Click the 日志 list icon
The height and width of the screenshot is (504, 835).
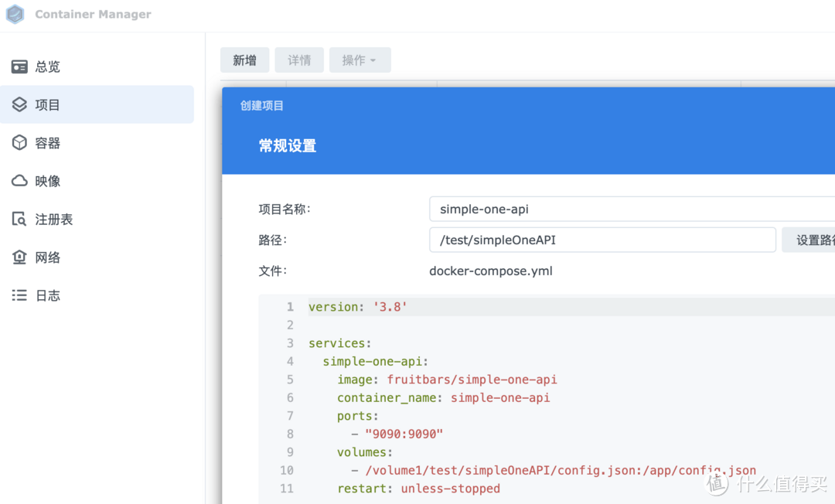click(19, 295)
